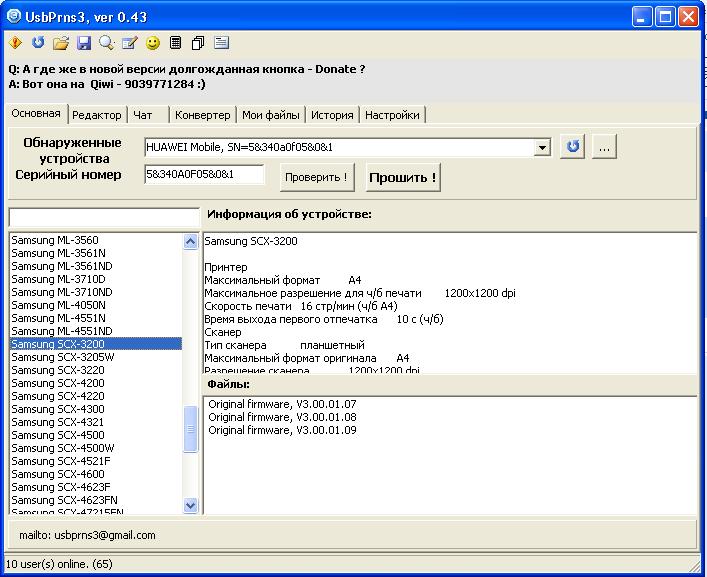This screenshot has width=707, height=577.
Task: Click the Donate Qiwi message line
Action: pos(107,84)
